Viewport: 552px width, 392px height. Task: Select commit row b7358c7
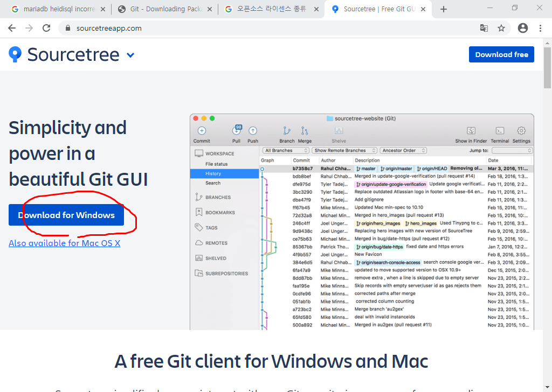click(396, 169)
